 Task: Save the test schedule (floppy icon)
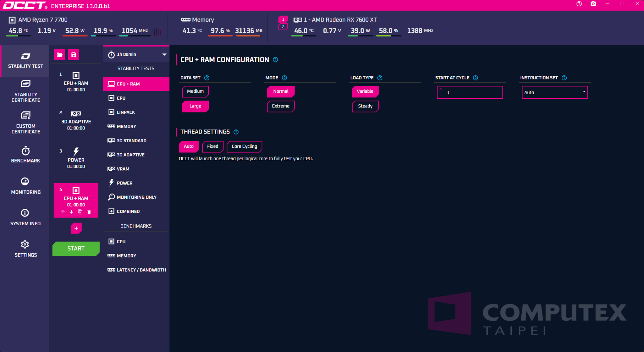74,55
